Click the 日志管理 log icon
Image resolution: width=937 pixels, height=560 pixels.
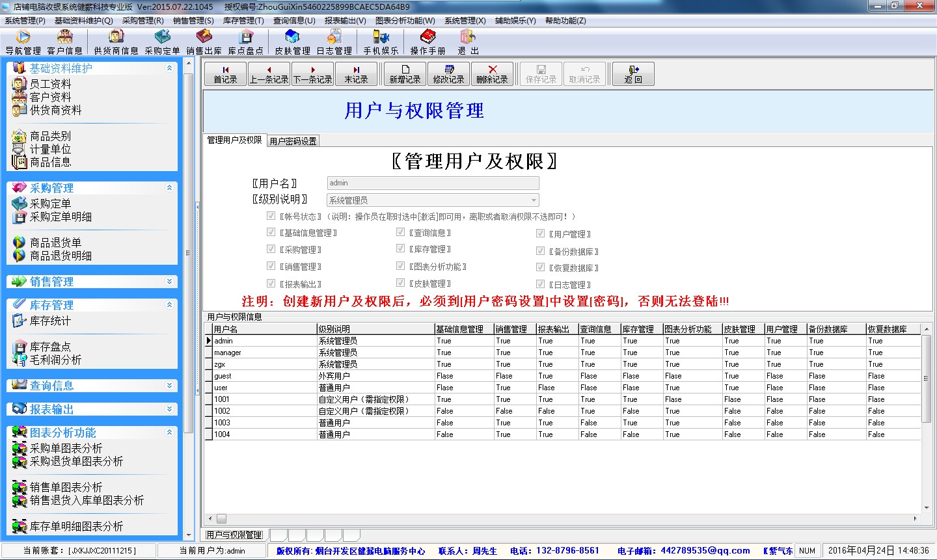(x=334, y=42)
